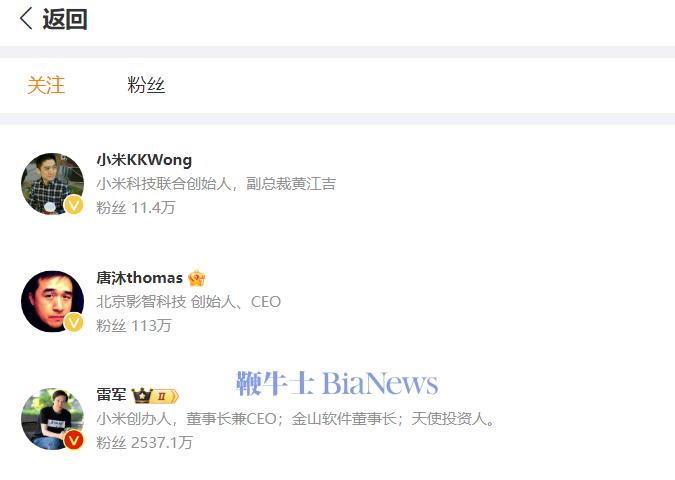This screenshot has width=675, height=480.
Task: Open 小米KKWong's profile avatar
Action: point(53,184)
